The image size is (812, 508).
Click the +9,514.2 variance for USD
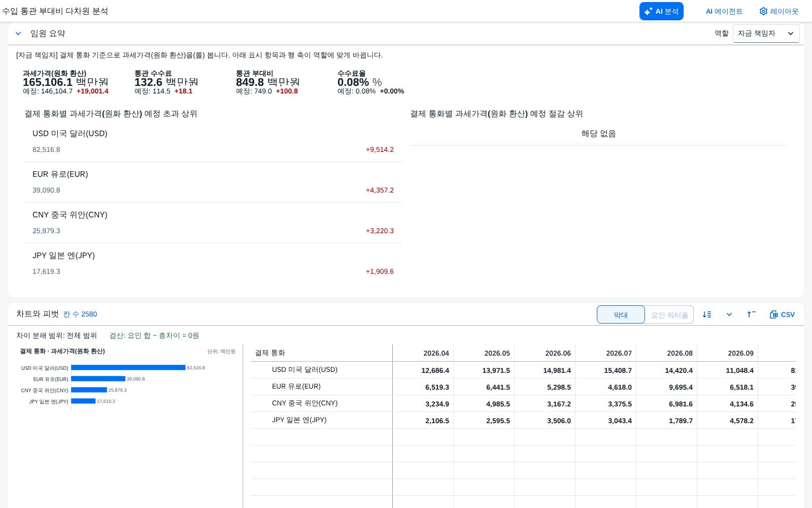click(380, 149)
